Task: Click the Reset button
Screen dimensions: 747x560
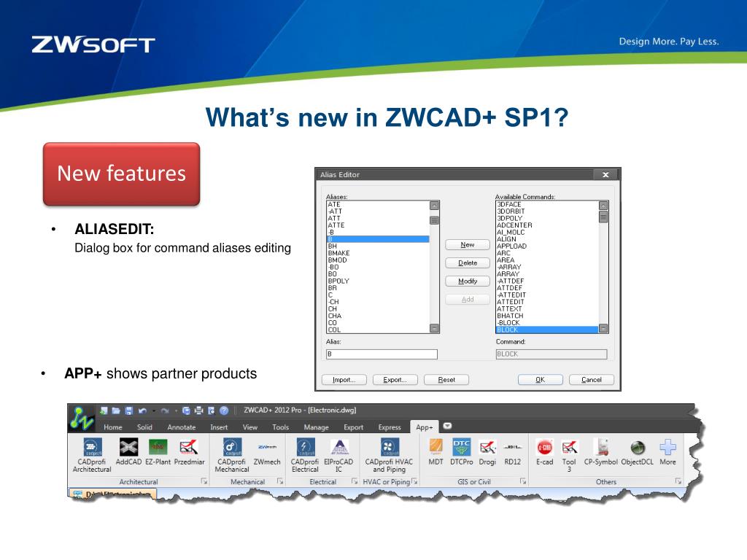Action: pos(446,379)
